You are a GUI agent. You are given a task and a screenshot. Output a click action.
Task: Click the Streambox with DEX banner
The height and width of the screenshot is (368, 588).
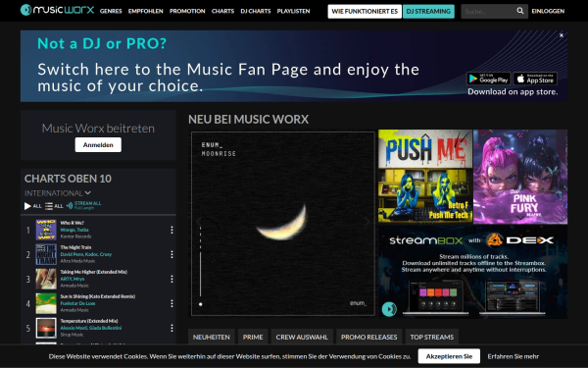[472, 272]
